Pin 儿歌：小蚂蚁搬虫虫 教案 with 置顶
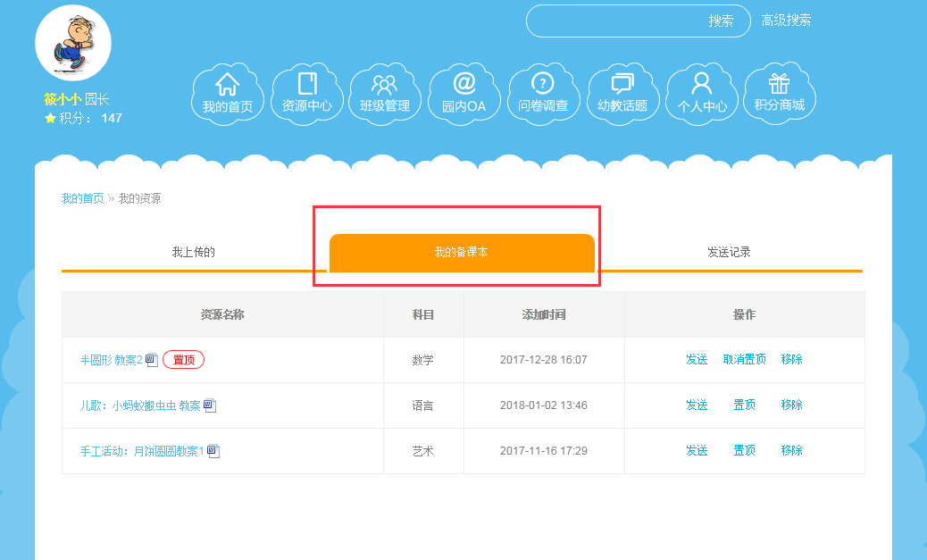Image resolution: width=927 pixels, height=560 pixels. tap(744, 405)
